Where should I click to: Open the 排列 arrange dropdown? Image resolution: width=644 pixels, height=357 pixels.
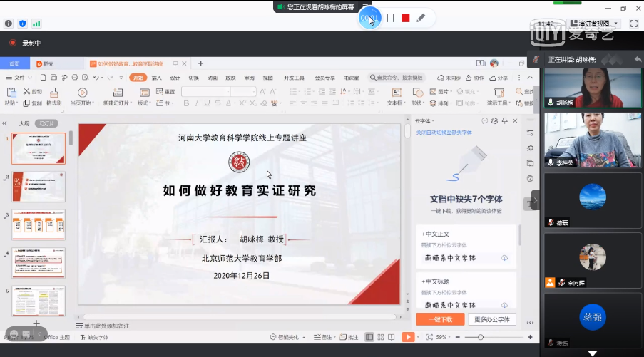[x=440, y=103]
